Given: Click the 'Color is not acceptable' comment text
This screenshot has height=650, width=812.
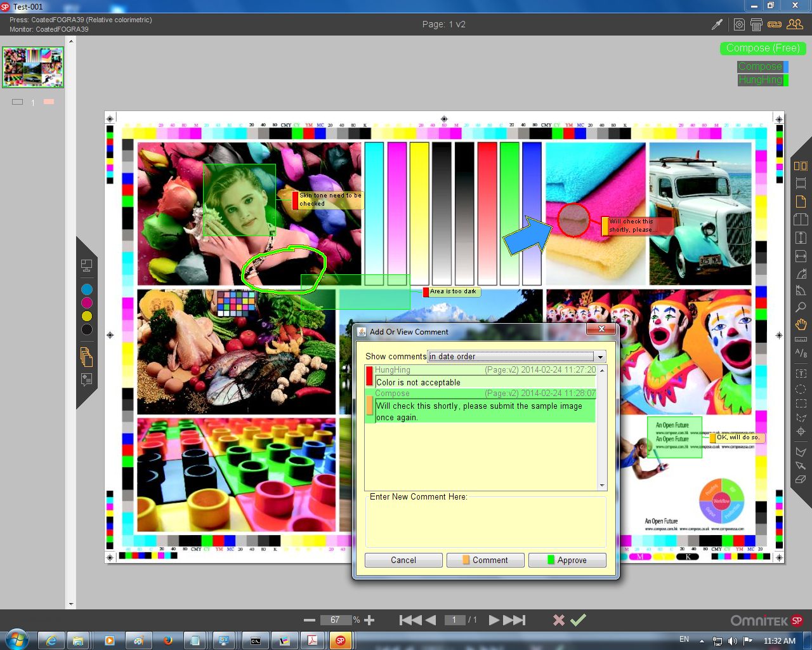Looking at the screenshot, I should tap(419, 382).
